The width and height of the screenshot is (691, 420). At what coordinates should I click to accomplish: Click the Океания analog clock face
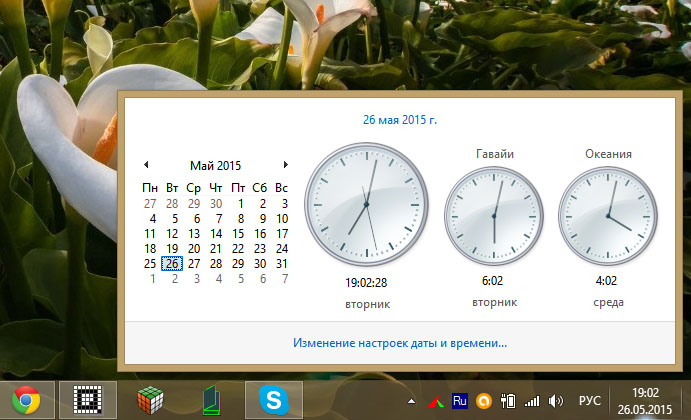pyautogui.click(x=608, y=216)
